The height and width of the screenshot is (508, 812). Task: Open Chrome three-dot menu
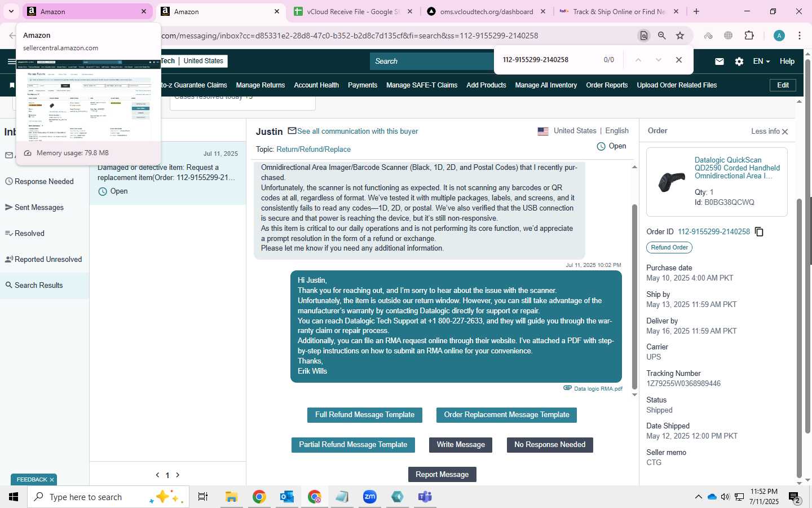click(800, 36)
